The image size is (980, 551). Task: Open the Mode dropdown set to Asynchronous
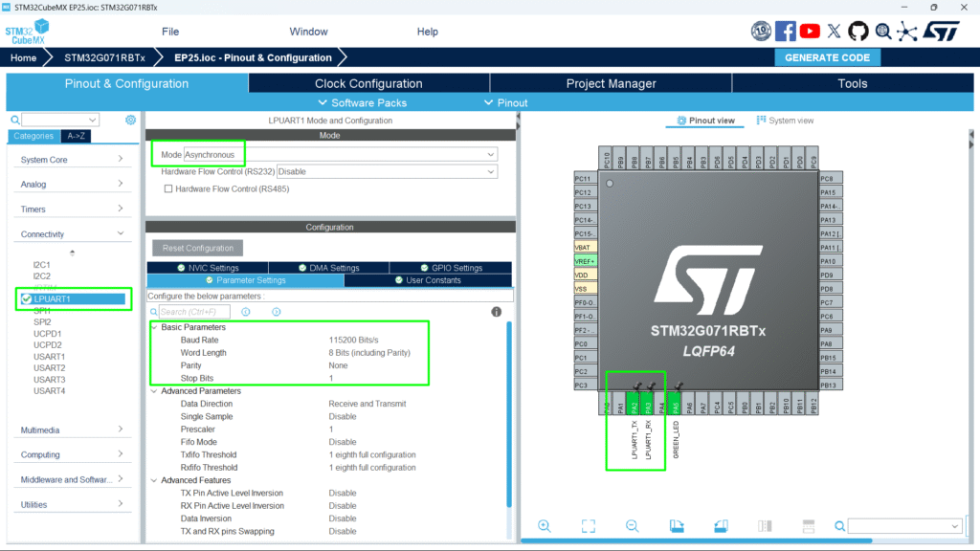pos(341,154)
